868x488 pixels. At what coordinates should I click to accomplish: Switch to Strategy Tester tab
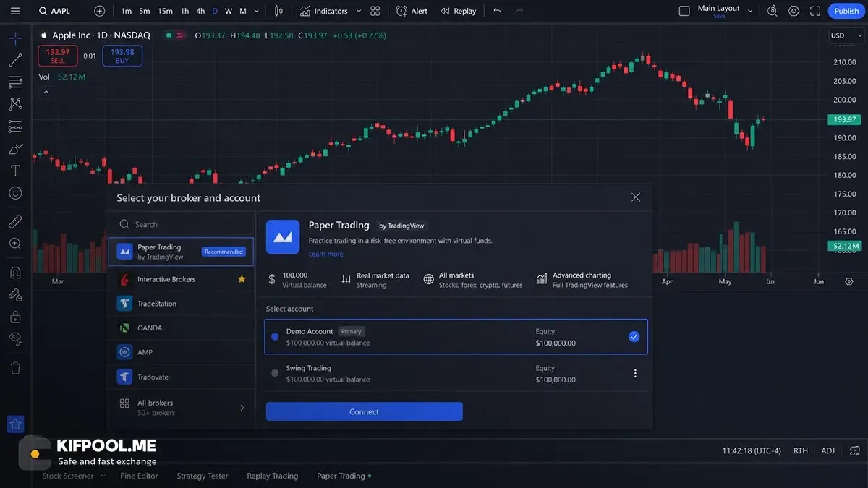pos(203,476)
